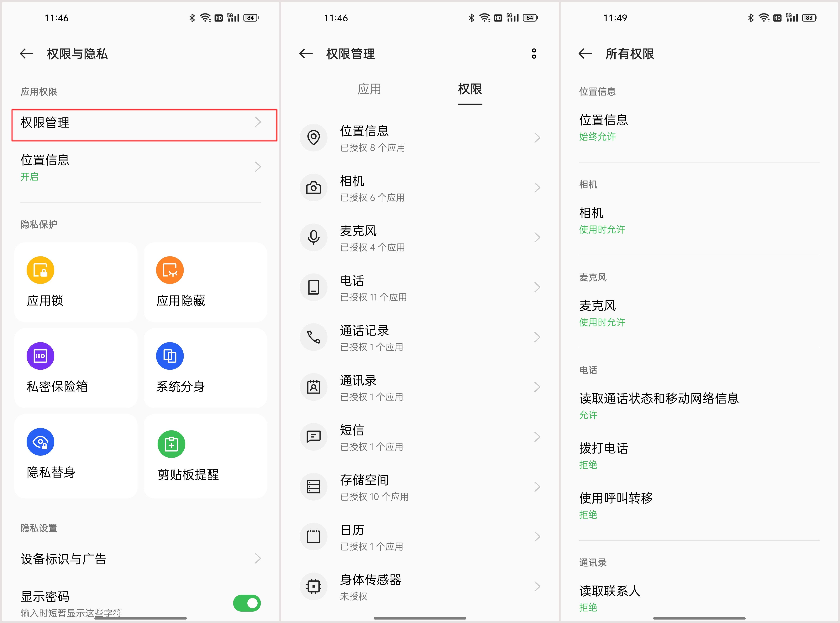Select the 权限 tab
The height and width of the screenshot is (623, 840).
tap(470, 89)
